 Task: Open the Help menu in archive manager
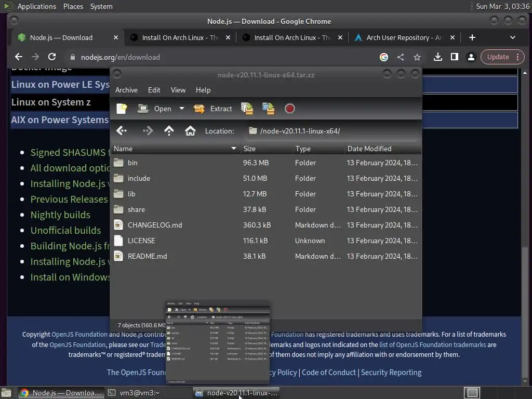203,90
